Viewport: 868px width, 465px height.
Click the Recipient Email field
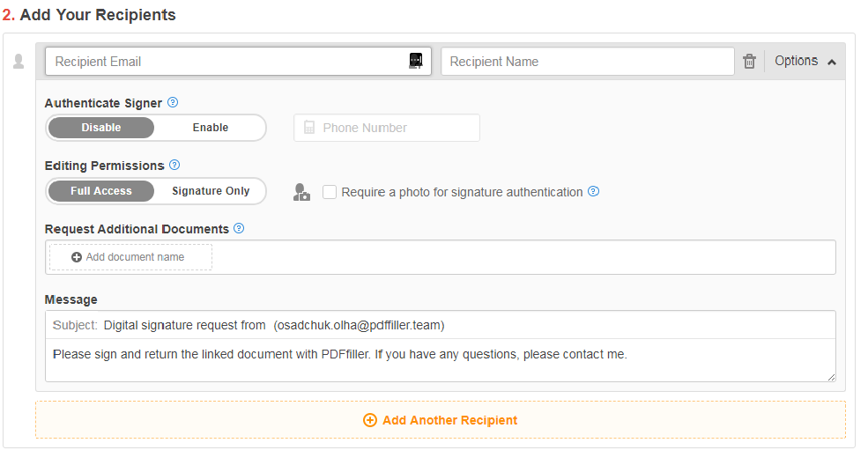225,62
